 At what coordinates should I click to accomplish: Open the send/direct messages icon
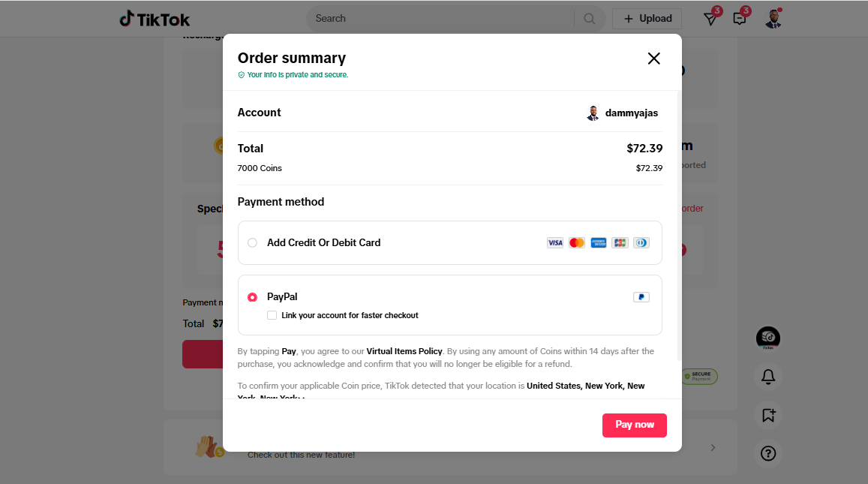pyautogui.click(x=710, y=19)
